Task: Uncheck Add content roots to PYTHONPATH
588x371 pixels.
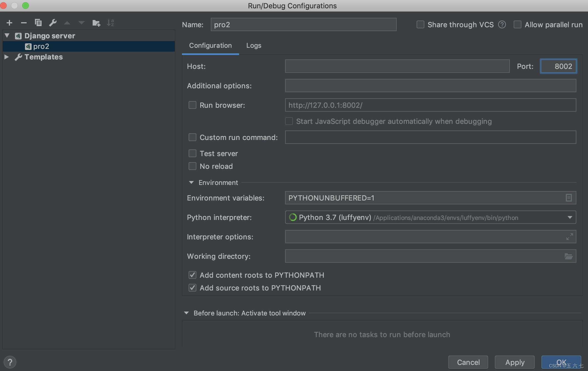Action: point(192,275)
